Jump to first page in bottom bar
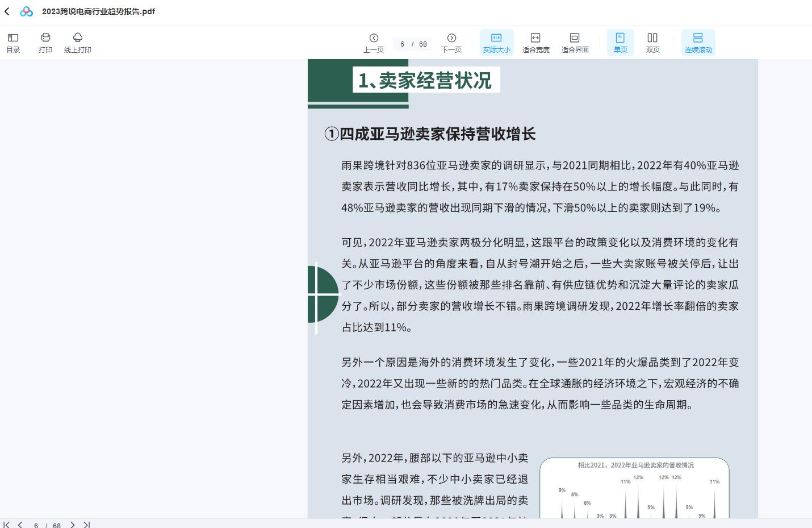Screen dimensions: 812x528 (7, 525)
